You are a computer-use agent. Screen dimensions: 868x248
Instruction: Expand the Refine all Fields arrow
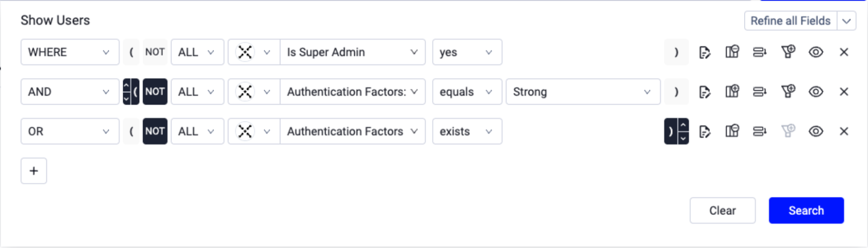(846, 21)
